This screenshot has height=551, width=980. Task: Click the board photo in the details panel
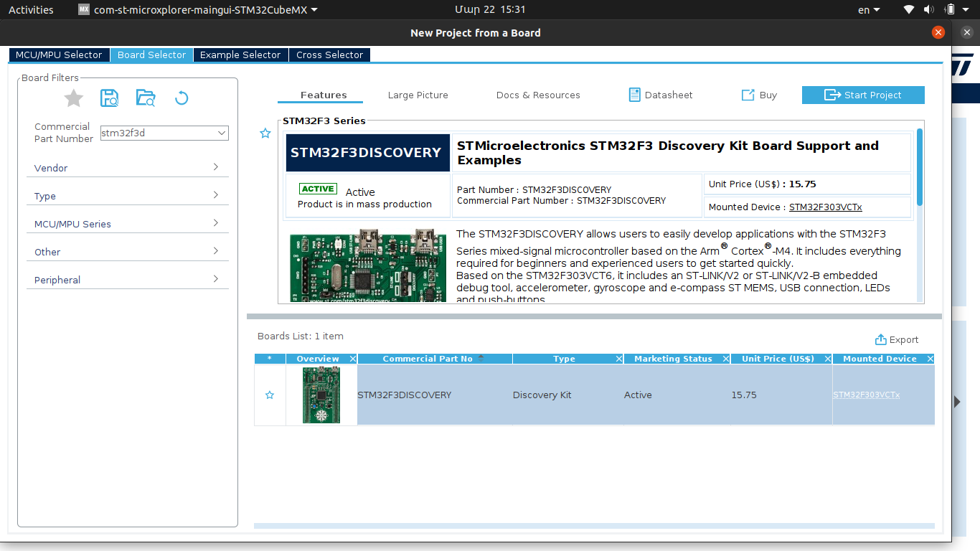tap(367, 266)
